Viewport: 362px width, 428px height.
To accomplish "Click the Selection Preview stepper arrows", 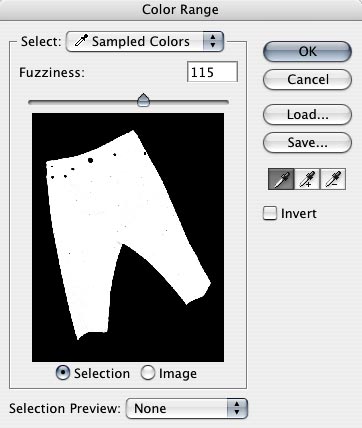I will tap(237, 408).
